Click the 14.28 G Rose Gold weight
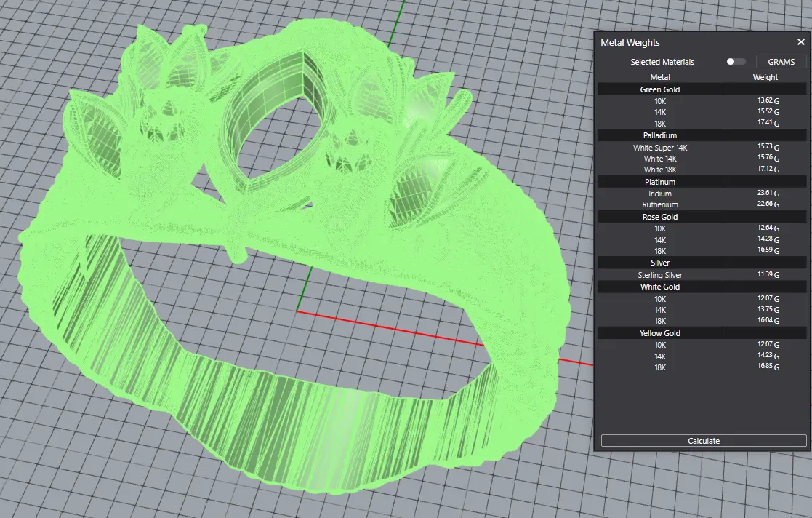 point(768,239)
